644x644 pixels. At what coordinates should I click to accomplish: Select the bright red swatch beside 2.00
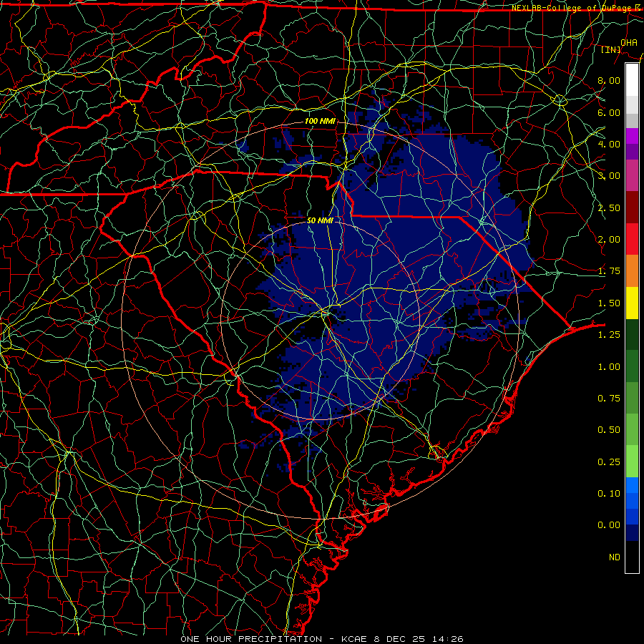click(632, 239)
